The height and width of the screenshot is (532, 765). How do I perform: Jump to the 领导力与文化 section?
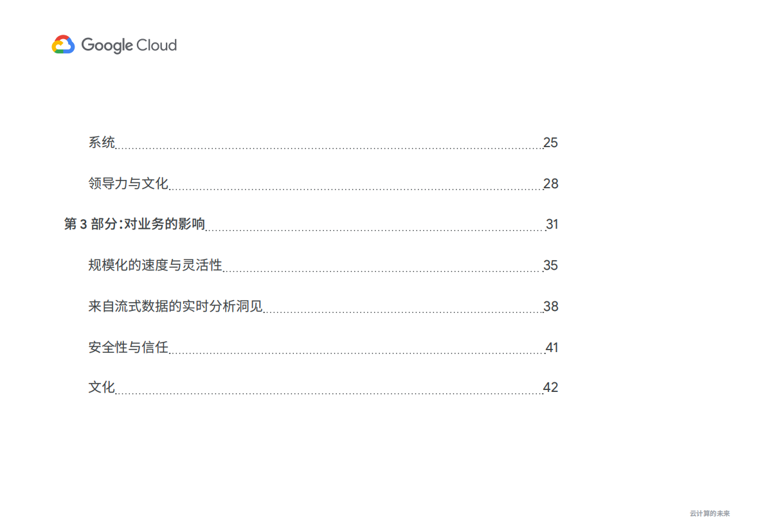(x=128, y=184)
